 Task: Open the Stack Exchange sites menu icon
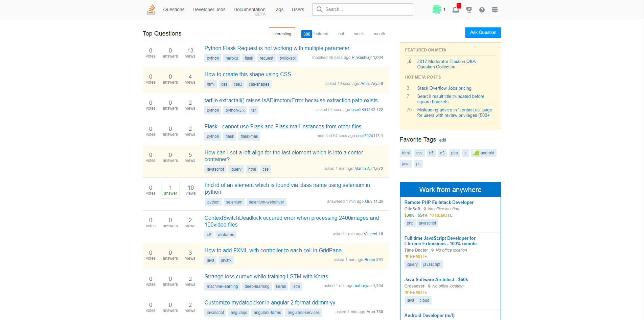point(495,10)
